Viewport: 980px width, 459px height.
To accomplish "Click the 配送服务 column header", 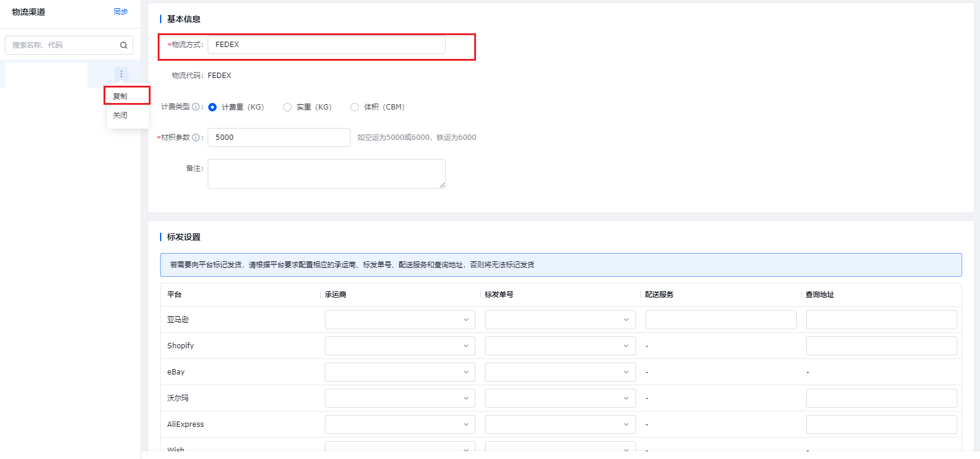I will 659,295.
